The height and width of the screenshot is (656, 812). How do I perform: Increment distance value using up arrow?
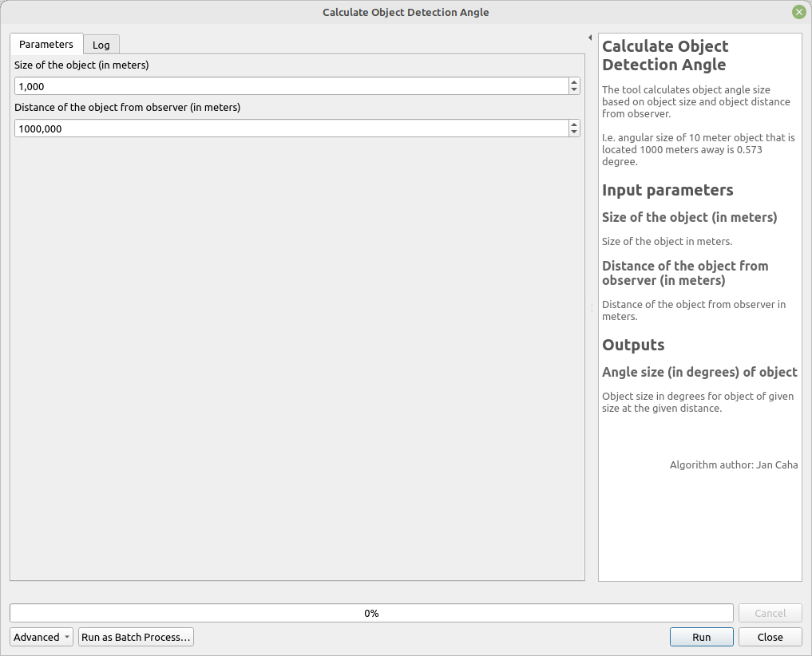574,124
